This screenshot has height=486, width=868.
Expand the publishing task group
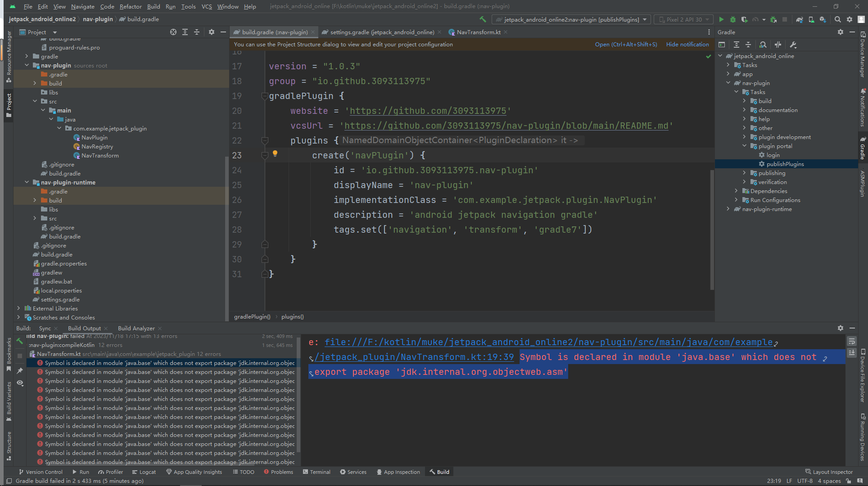(744, 173)
